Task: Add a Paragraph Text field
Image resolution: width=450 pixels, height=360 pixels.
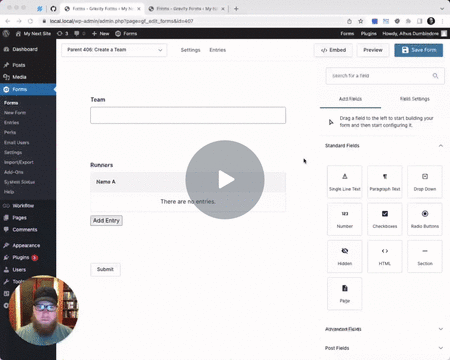Action: click(x=385, y=182)
